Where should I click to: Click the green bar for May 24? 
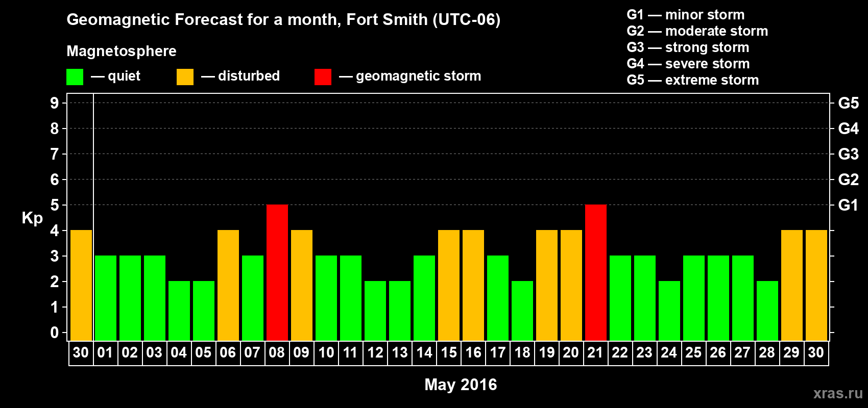(669, 311)
